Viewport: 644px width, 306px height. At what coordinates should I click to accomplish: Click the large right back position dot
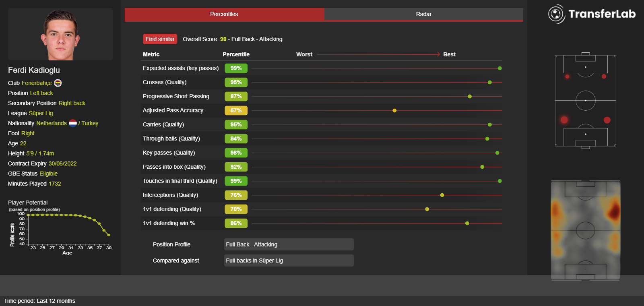point(607,120)
